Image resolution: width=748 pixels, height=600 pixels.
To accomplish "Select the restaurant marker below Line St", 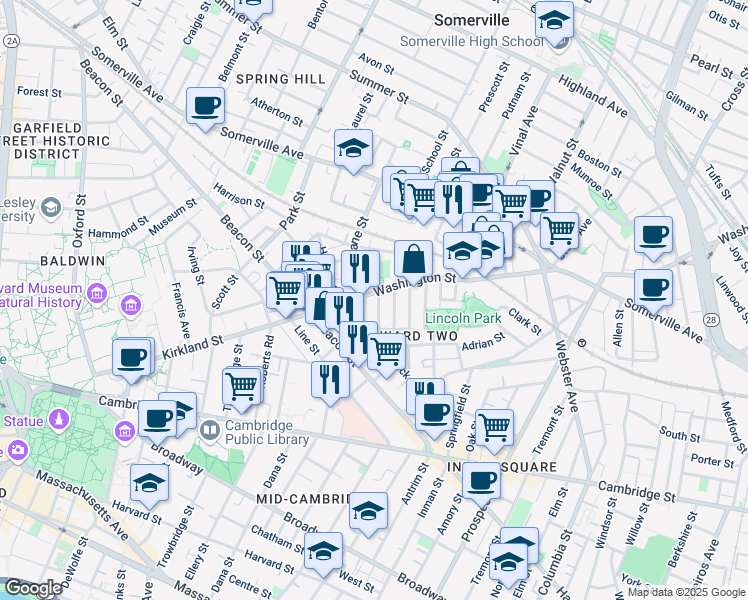I will pyautogui.click(x=330, y=381).
